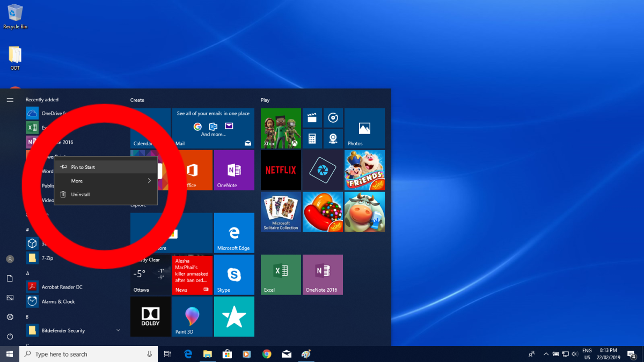Launch Paint 3D from its tile
Viewport: 644px width, 362px height.
pyautogui.click(x=192, y=316)
